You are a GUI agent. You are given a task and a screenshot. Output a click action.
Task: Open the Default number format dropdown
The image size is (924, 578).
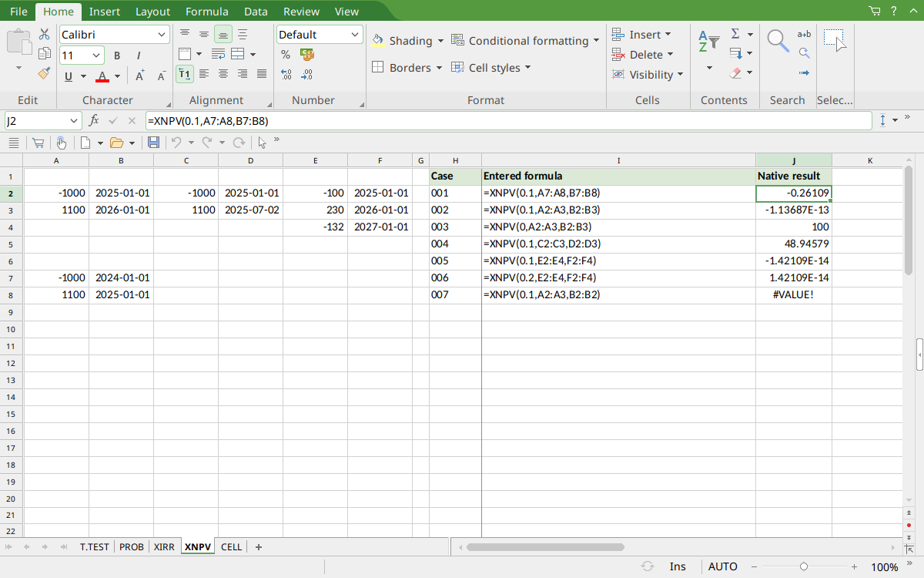355,35
